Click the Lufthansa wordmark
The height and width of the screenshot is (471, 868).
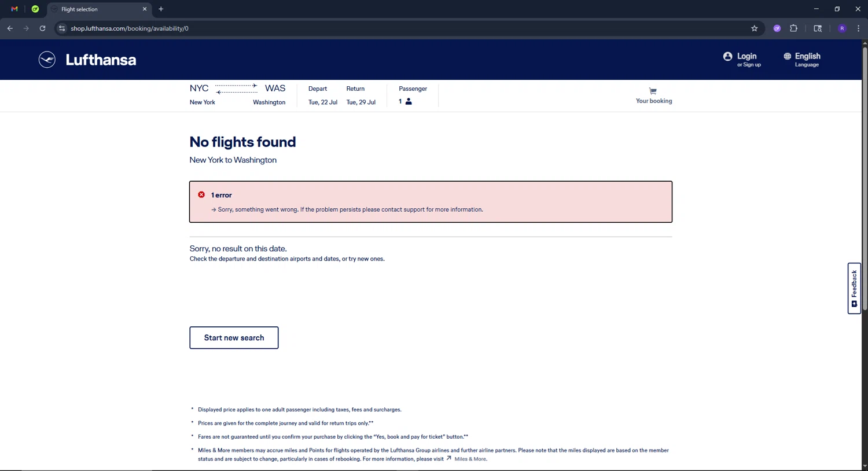[x=101, y=60]
